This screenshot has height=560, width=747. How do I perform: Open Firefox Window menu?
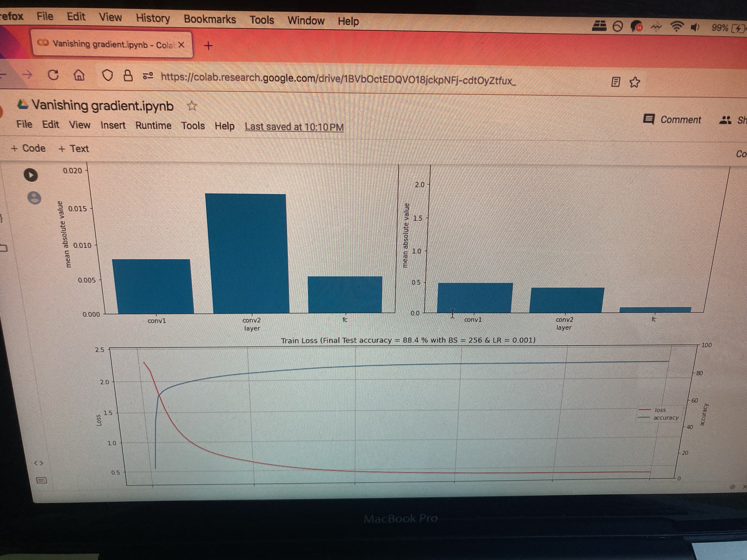[x=306, y=21]
